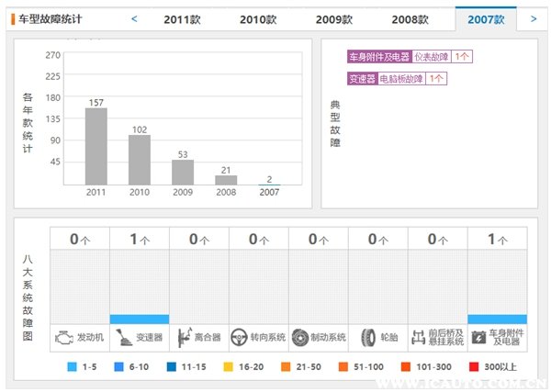The height and width of the screenshot is (392, 551).
Task: Open the 2010款 model year tab
Action: pyautogui.click(x=257, y=19)
